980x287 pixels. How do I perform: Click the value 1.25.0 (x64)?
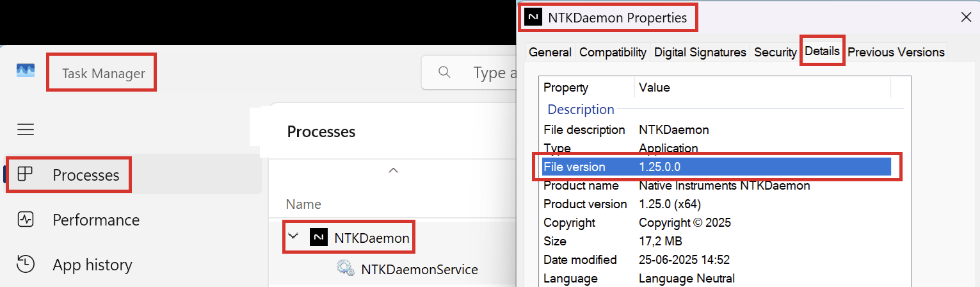tap(670, 204)
